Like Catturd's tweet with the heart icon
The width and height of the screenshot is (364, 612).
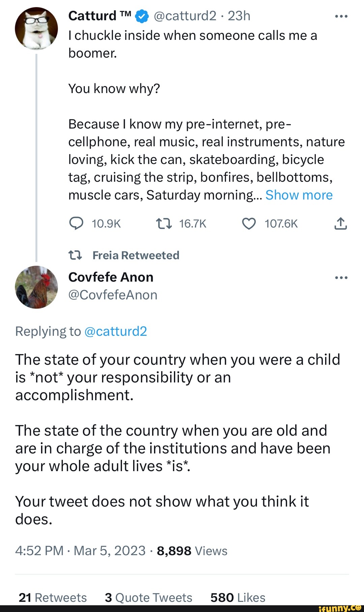pos(249,224)
